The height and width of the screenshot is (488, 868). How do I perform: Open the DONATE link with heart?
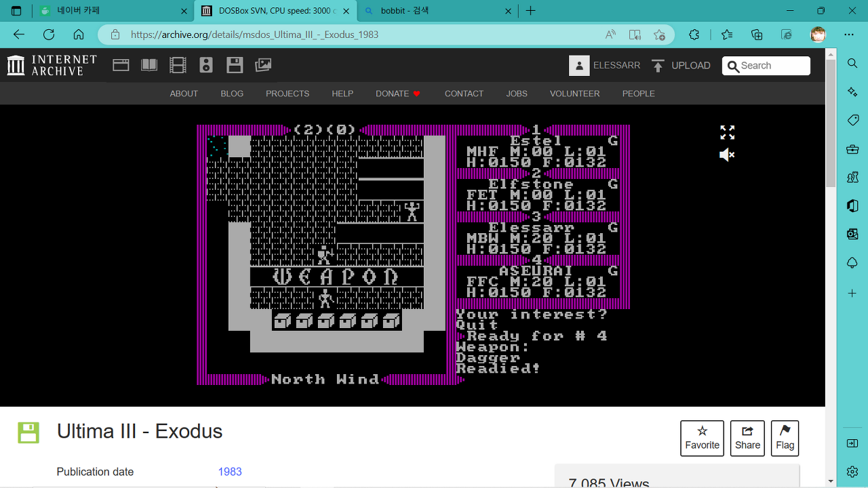coord(399,94)
